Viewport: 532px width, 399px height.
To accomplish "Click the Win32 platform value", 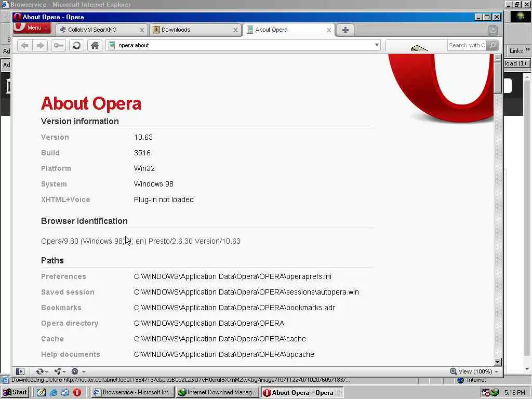I will (x=144, y=169).
